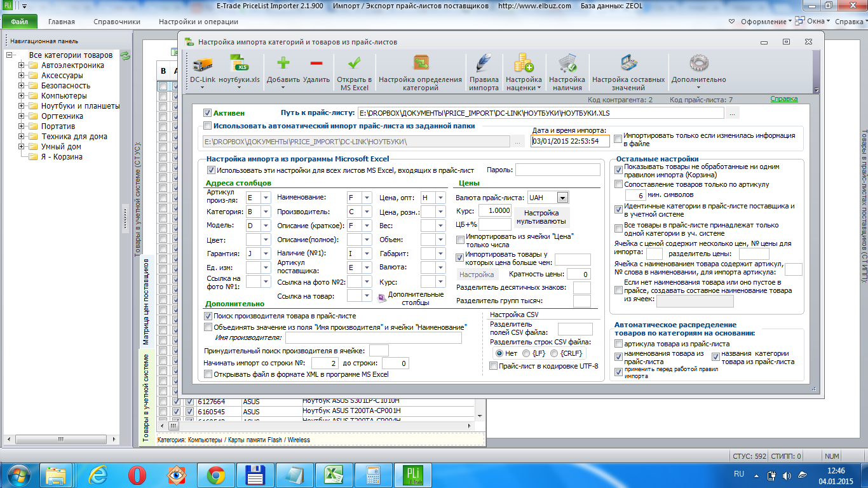868x488 pixels.
Task: Click the RU language indicator
Action: click(x=739, y=475)
